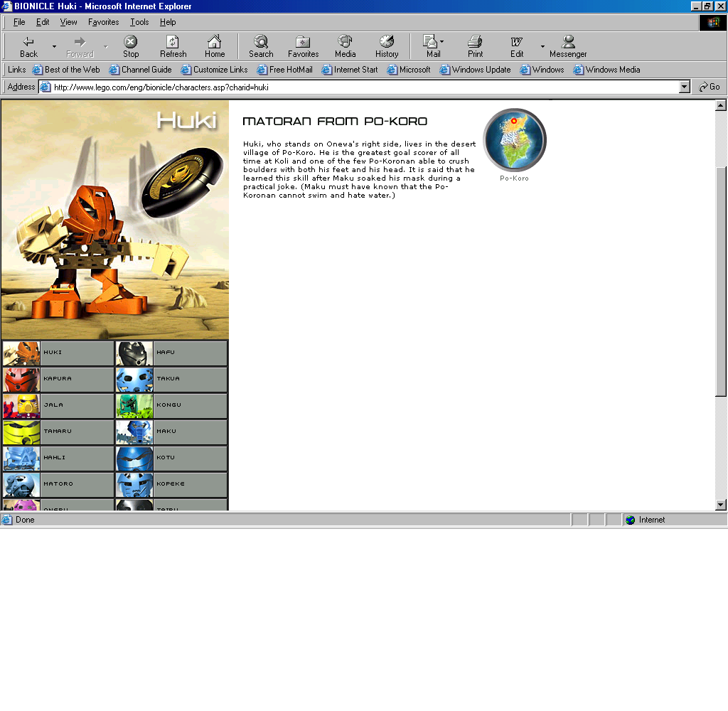
Task: Select the Maku character thumbnail
Action: 134,432
